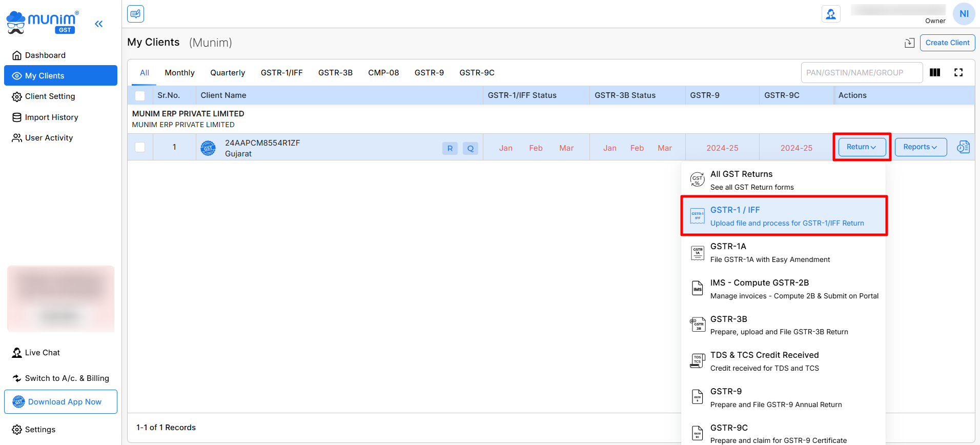Image resolution: width=980 pixels, height=445 pixels.
Task: Open the support agent icon near profile
Action: pos(831,14)
